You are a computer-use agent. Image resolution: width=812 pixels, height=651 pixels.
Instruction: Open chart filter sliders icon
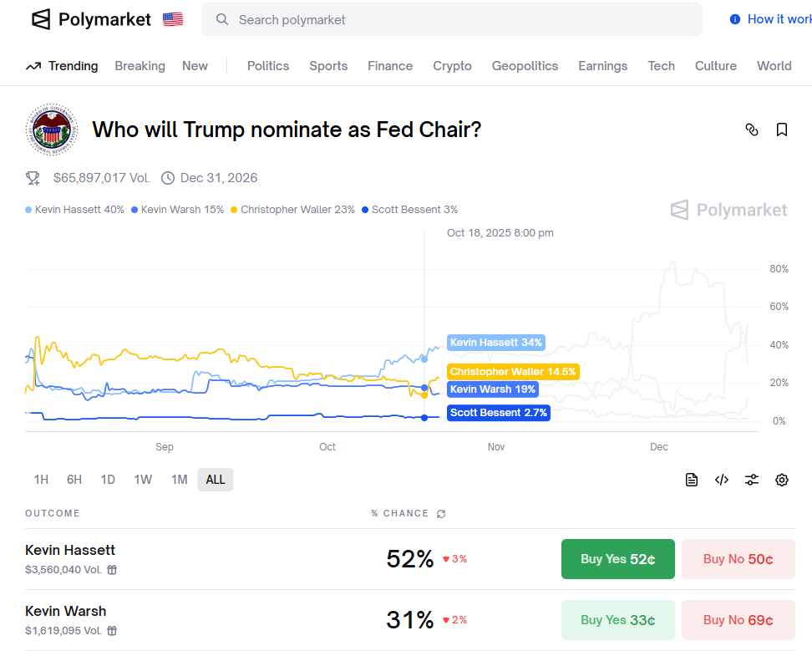[x=752, y=480]
